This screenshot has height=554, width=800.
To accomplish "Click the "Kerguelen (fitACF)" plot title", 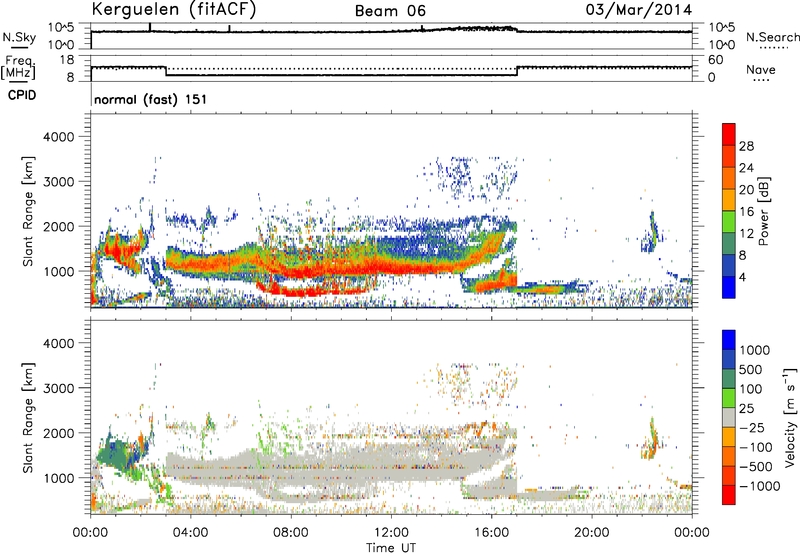I will (173, 10).
